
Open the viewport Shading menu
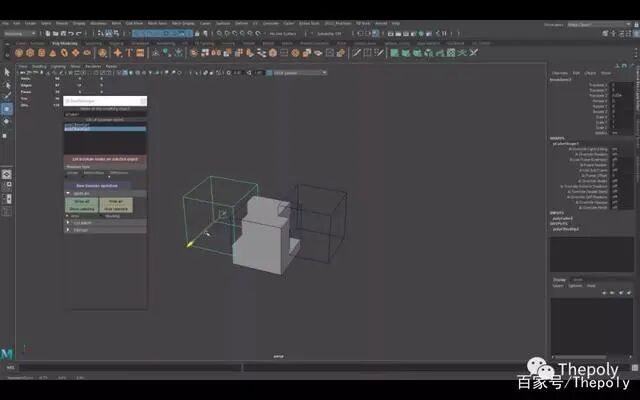[39, 66]
